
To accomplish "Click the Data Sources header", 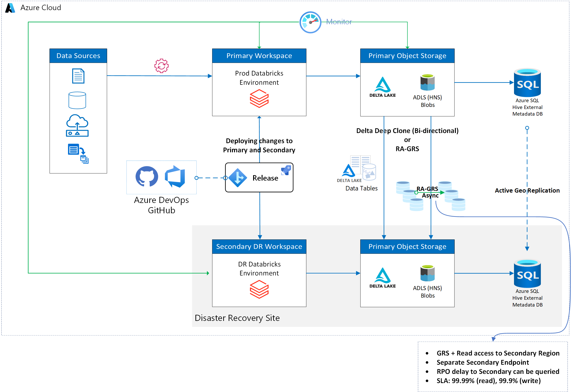I will 78,56.
